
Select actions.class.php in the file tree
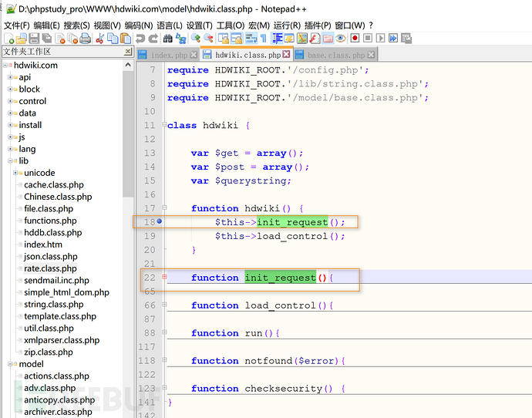point(56,376)
